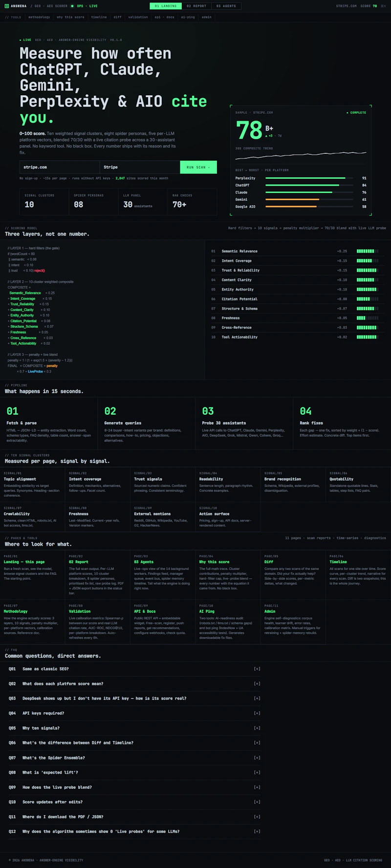Open the ai-ping tool in toolbar
Image resolution: width=391 pixels, height=868 pixels.
188,17
